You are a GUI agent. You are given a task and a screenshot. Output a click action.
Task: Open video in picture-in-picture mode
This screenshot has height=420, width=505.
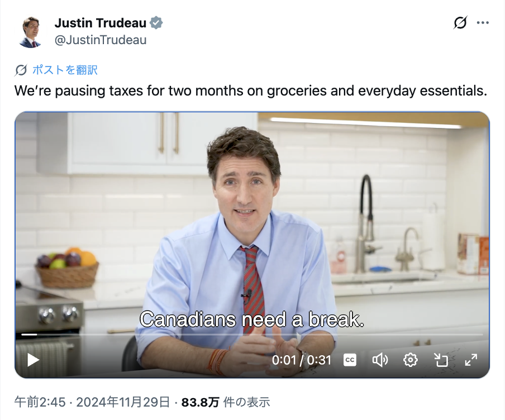point(441,360)
